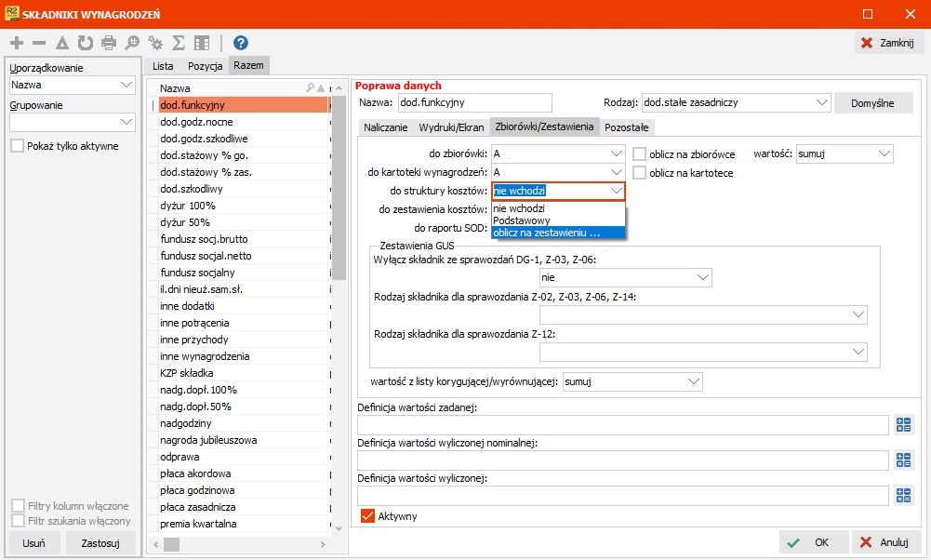Open the wartość sumuj dropdown near oblicz na zbiorówce
The image size is (931, 560).
click(x=845, y=153)
